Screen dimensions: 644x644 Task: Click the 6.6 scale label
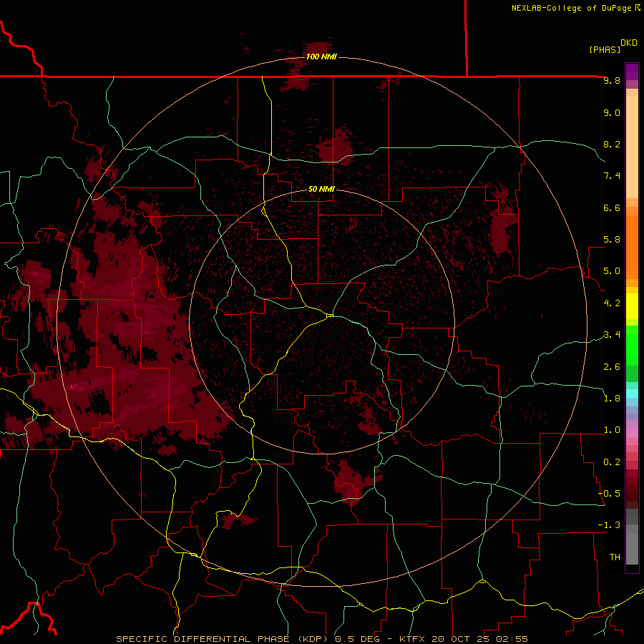[x=612, y=208]
